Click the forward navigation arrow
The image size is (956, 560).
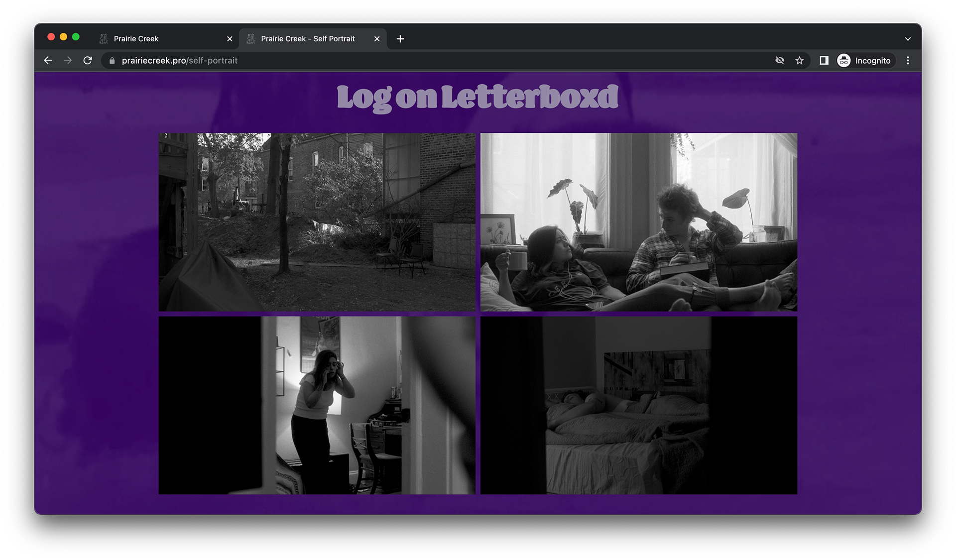[x=68, y=61]
